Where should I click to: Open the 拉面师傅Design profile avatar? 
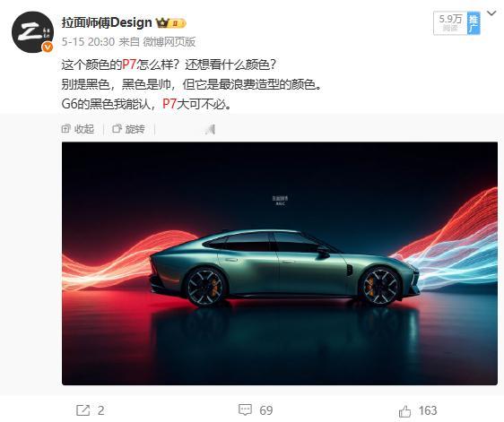point(32,32)
